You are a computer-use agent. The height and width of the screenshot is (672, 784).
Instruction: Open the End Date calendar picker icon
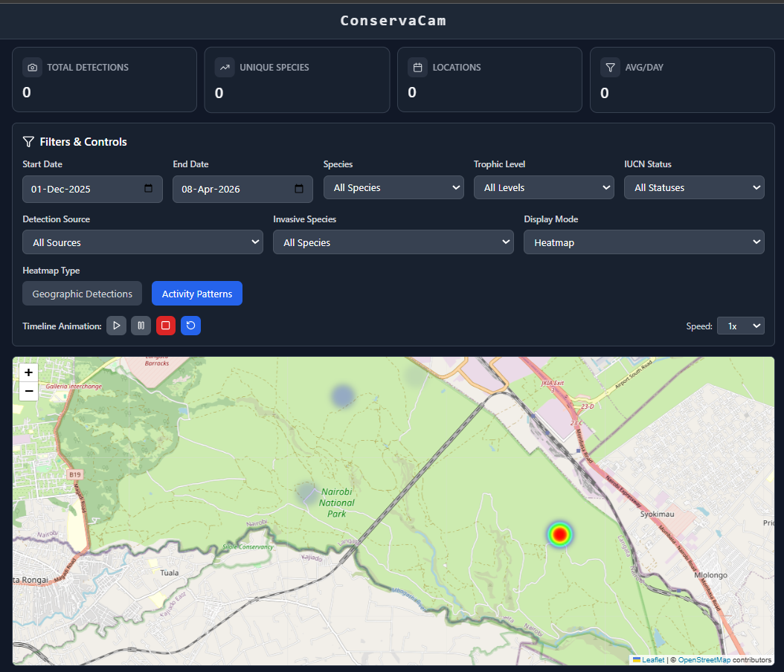[298, 189]
